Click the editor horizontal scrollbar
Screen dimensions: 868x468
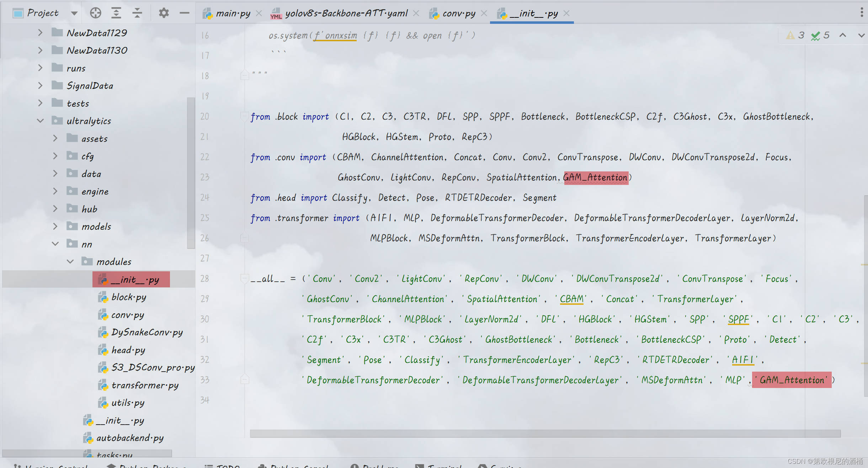point(545,434)
